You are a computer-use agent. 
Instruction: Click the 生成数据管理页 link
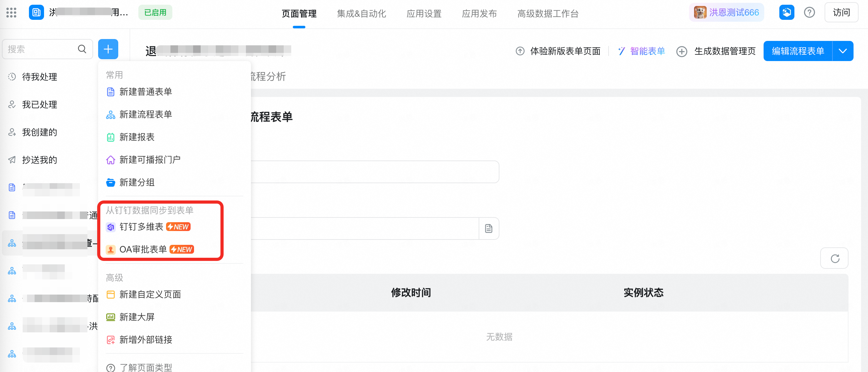[725, 51]
